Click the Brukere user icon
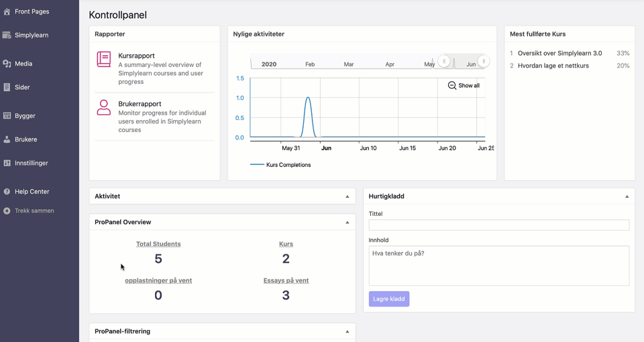The height and width of the screenshot is (342, 644). pos(7,139)
